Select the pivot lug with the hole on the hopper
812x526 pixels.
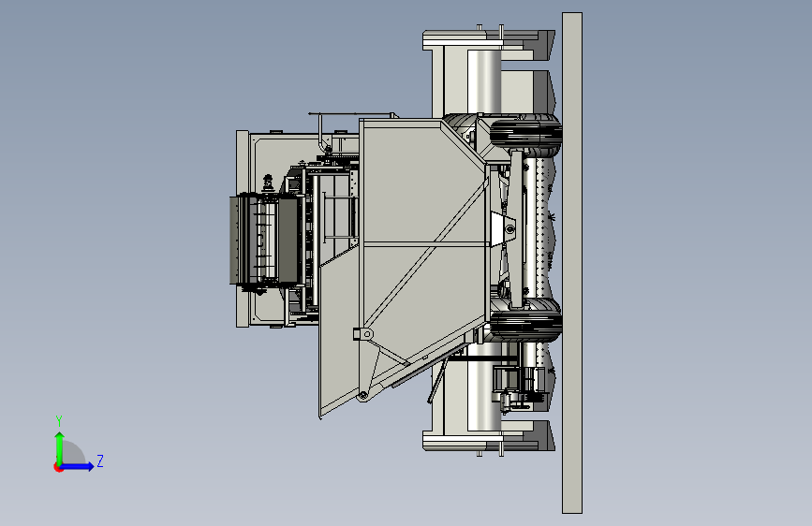click(x=363, y=334)
